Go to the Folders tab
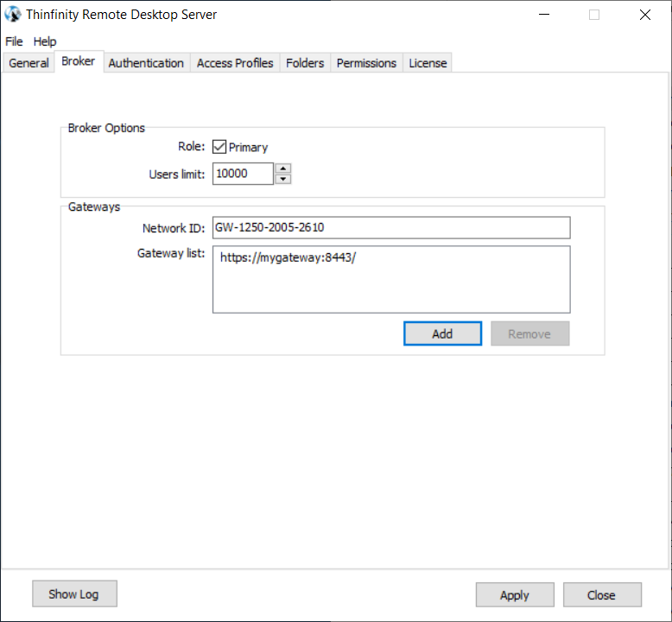The image size is (672, 622). (x=305, y=63)
